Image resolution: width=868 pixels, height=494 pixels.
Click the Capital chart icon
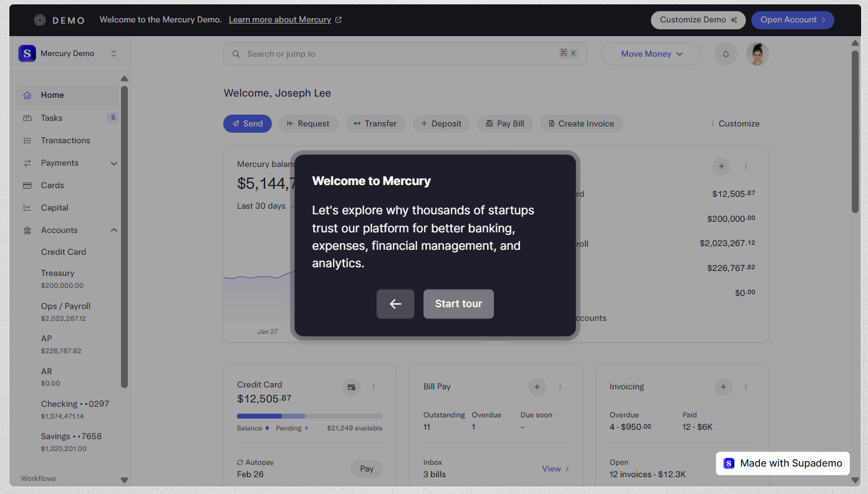point(27,207)
